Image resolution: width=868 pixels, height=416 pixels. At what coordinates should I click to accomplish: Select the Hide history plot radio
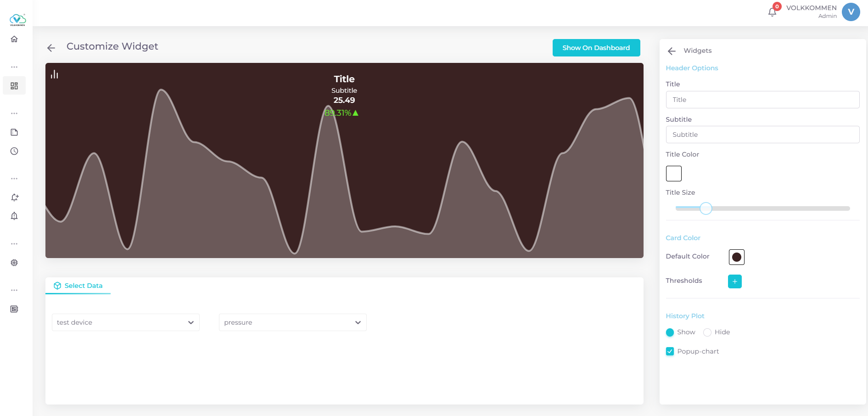(707, 332)
